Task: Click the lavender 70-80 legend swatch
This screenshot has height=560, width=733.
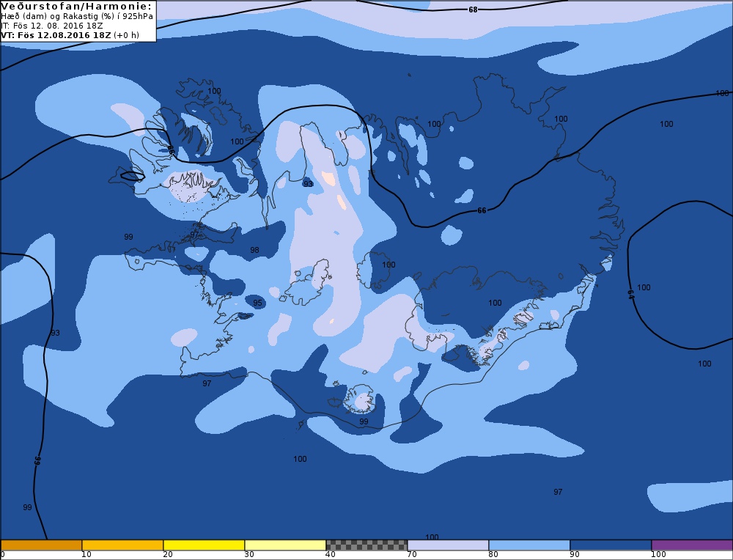Action: pos(448,545)
